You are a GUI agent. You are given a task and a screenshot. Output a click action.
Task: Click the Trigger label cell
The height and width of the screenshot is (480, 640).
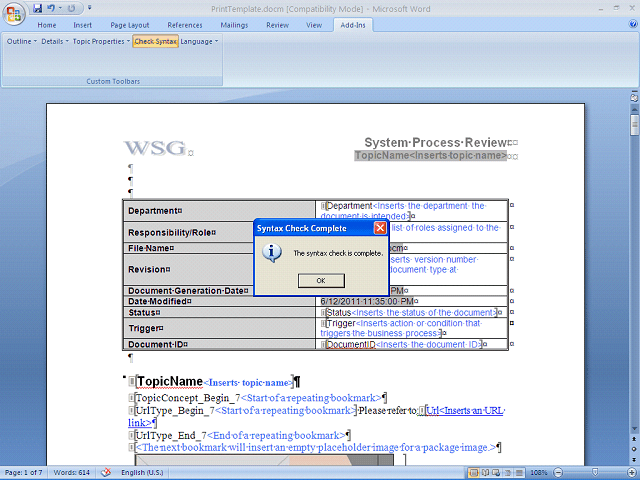click(219, 328)
